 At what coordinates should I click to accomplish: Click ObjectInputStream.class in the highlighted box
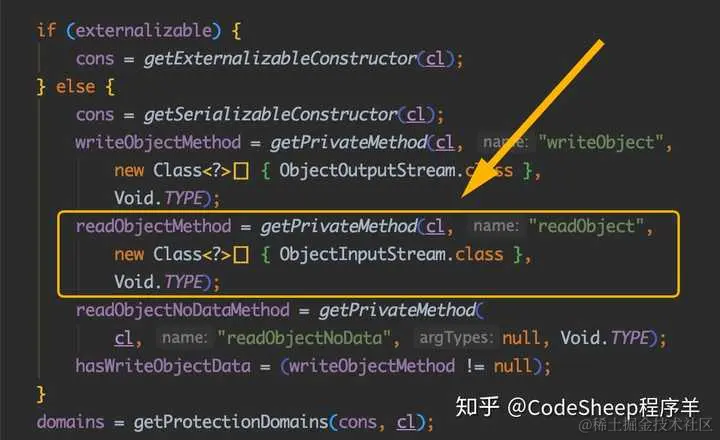[391, 254]
